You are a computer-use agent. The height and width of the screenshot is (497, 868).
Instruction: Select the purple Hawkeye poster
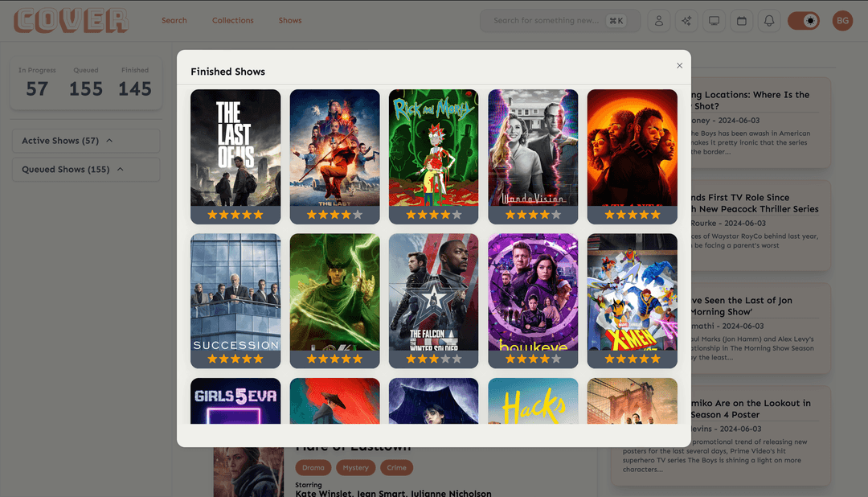point(533,292)
